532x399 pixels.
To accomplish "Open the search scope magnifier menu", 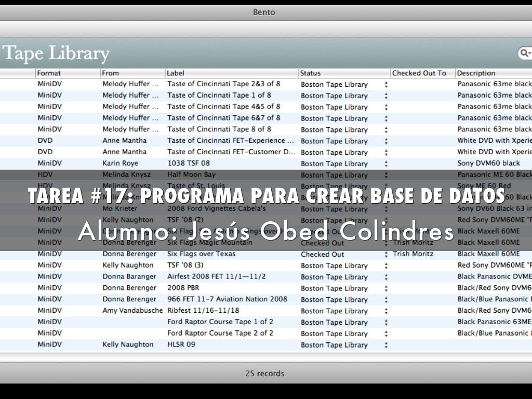I will [x=525, y=54].
